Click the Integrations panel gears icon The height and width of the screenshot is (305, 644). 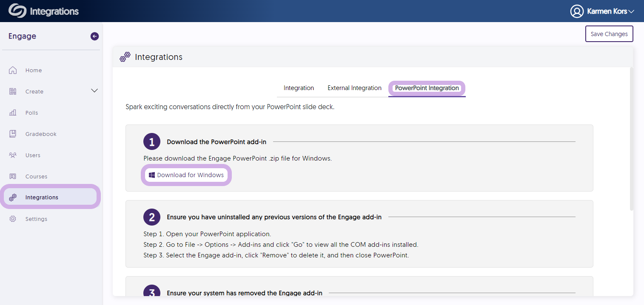coord(125,57)
